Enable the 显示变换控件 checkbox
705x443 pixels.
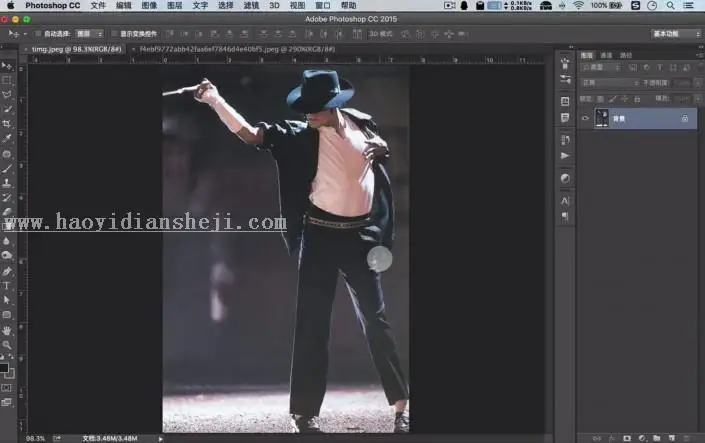pyautogui.click(x=114, y=34)
